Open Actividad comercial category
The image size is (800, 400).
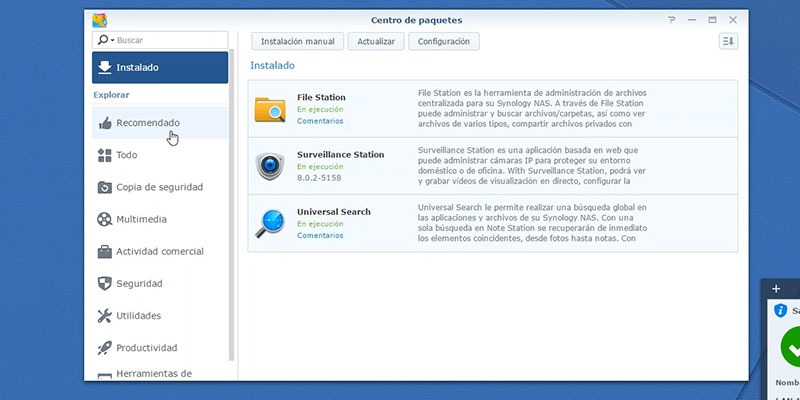click(160, 252)
